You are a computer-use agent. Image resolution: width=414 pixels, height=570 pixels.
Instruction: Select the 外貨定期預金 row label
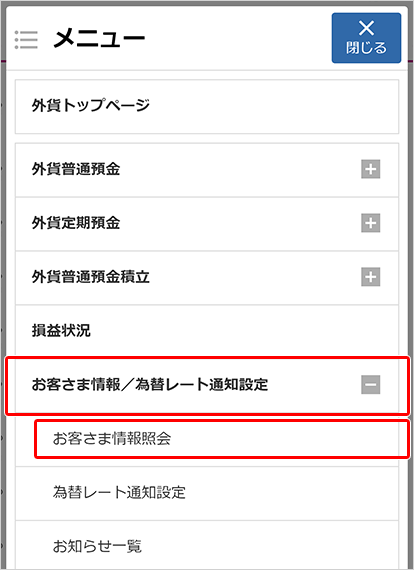[x=76, y=223]
